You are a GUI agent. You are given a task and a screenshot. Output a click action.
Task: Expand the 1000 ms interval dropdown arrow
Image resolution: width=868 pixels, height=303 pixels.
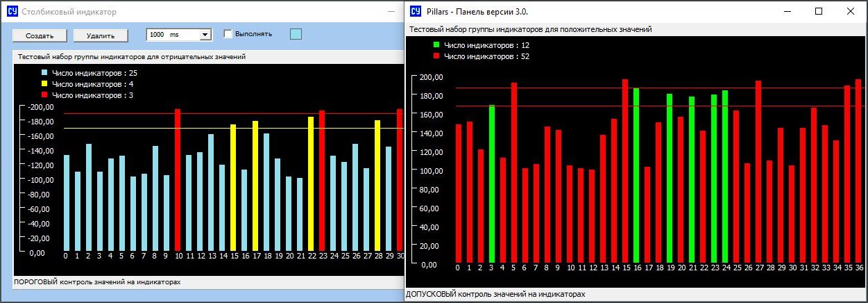pyautogui.click(x=205, y=35)
